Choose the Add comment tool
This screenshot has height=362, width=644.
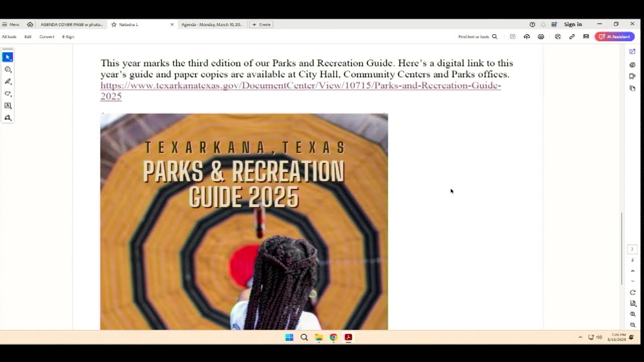8,69
